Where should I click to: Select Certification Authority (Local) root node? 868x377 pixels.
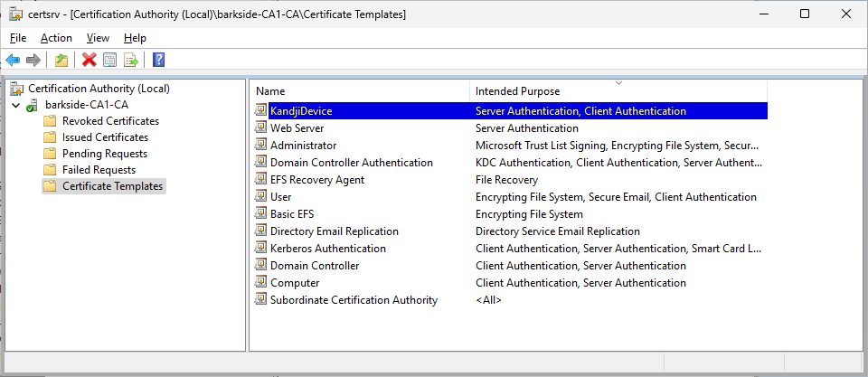pos(99,89)
